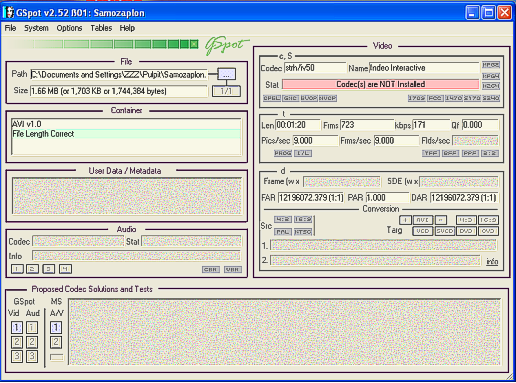Click the CBR audio indicator

pos(211,269)
